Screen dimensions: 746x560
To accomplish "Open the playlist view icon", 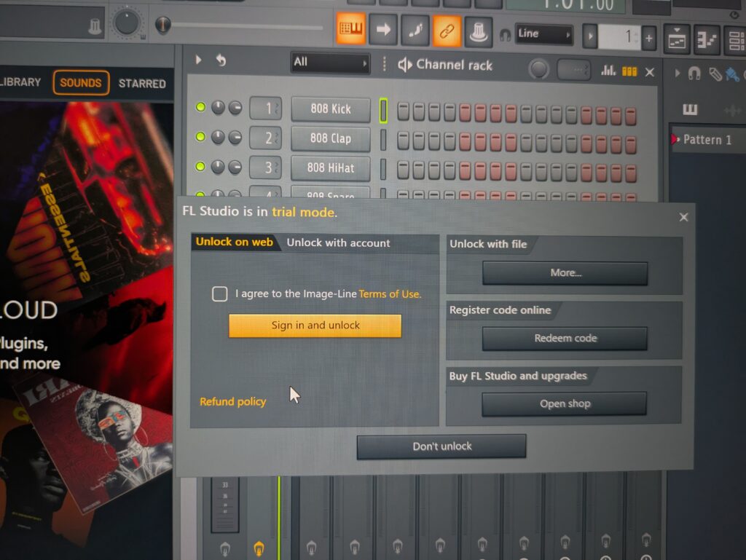I will (677, 39).
